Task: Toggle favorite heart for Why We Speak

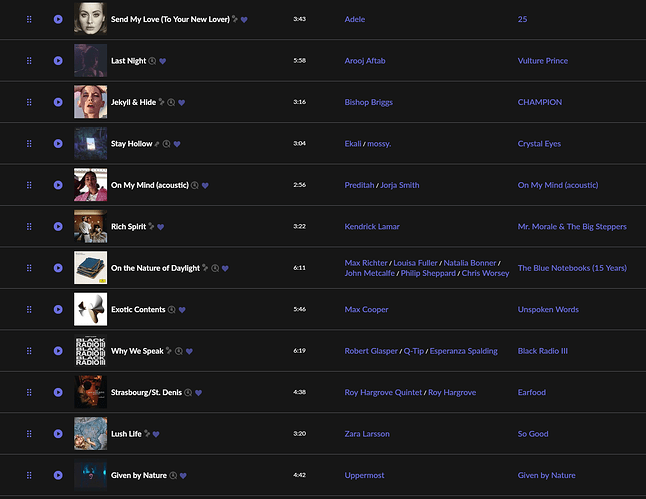Action: tap(190, 351)
